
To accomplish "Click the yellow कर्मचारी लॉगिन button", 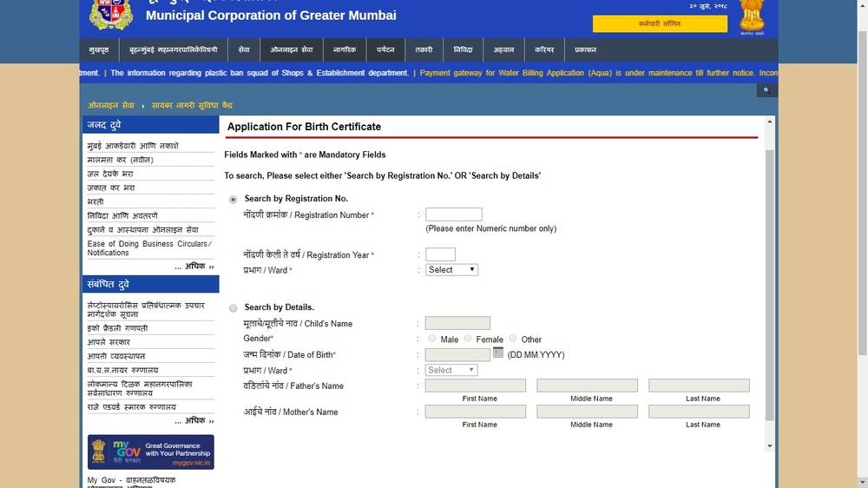I will [x=660, y=23].
